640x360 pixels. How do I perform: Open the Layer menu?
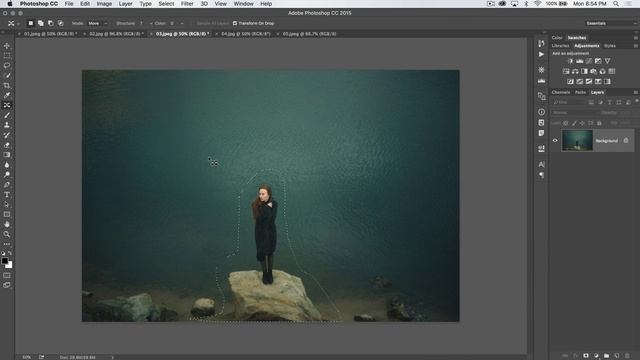125,4
